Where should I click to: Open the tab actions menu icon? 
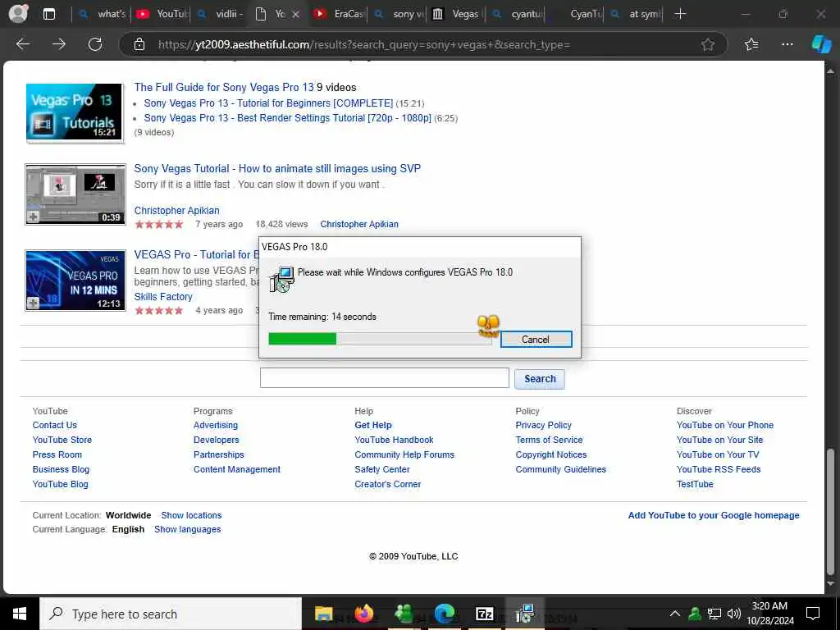48,14
